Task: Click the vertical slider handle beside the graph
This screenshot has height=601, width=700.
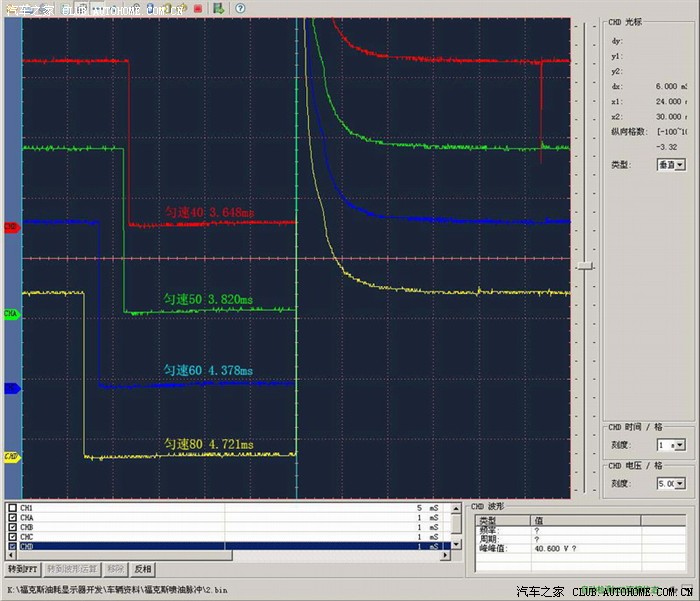Action: point(585,265)
